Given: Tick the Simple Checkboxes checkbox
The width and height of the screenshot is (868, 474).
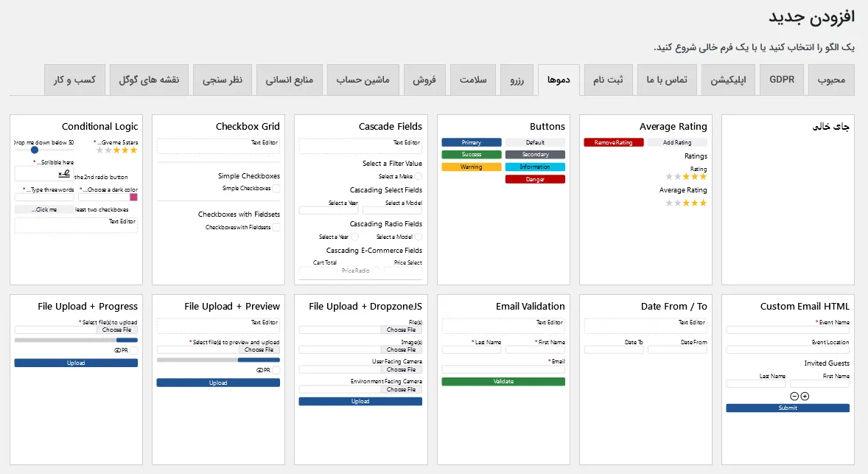Looking at the screenshot, I should point(276,189).
